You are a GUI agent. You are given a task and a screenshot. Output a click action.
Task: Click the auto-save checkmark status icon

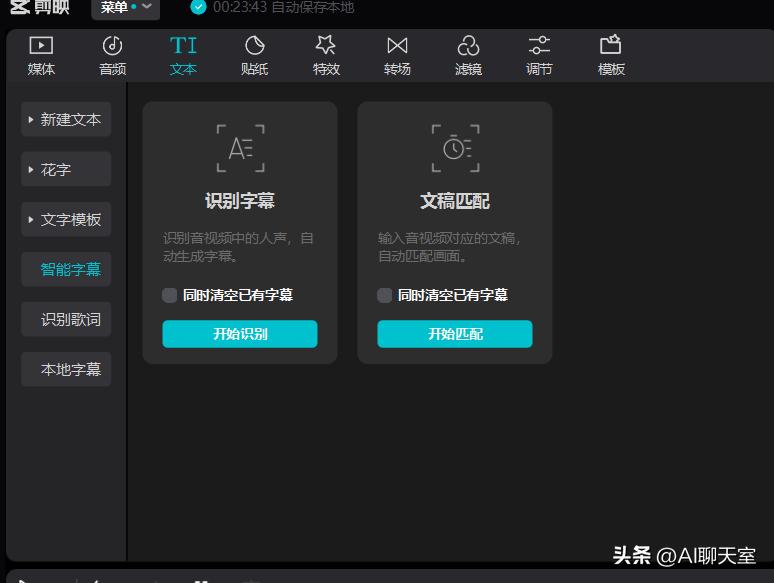coord(198,7)
